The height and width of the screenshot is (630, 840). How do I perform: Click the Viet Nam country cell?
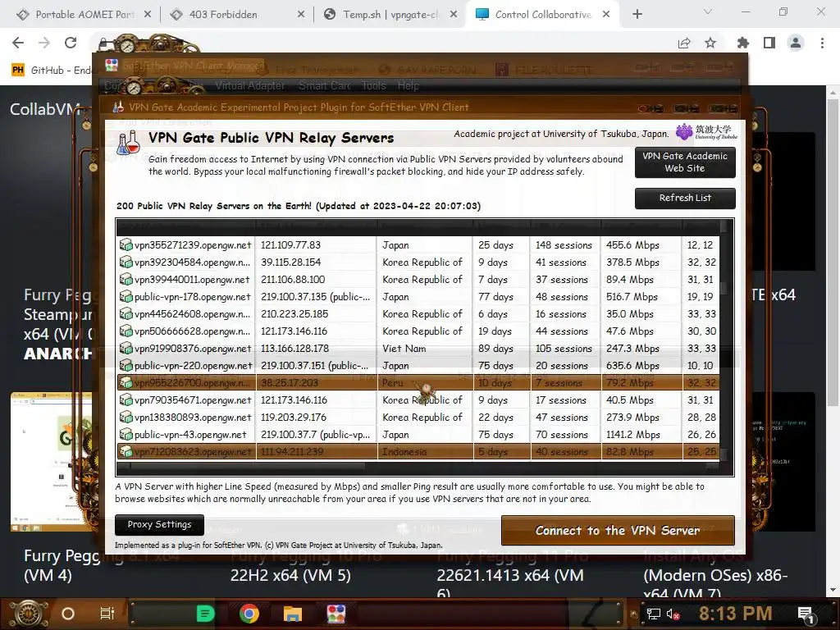pyautogui.click(x=404, y=348)
